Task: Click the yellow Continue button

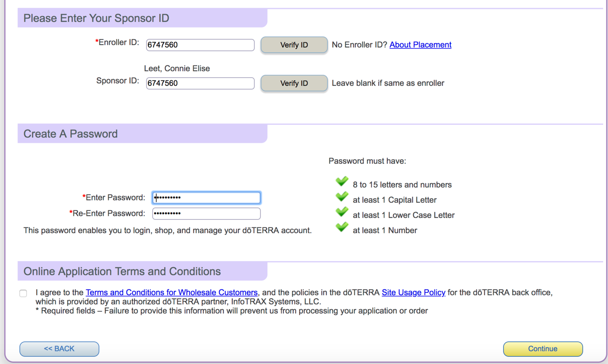Action: (x=543, y=349)
